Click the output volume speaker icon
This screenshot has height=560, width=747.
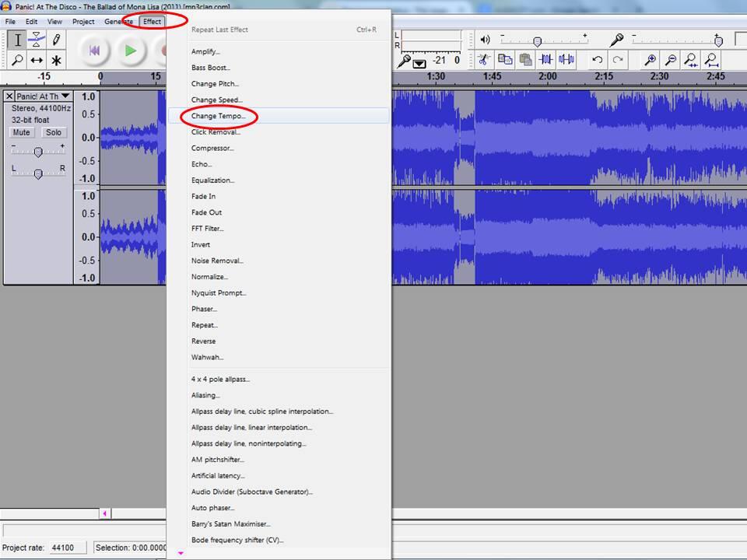point(485,40)
